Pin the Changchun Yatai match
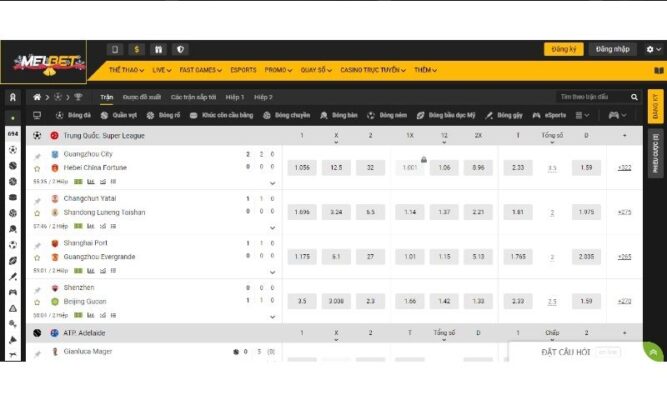The height and width of the screenshot is (400, 667). coord(37,200)
